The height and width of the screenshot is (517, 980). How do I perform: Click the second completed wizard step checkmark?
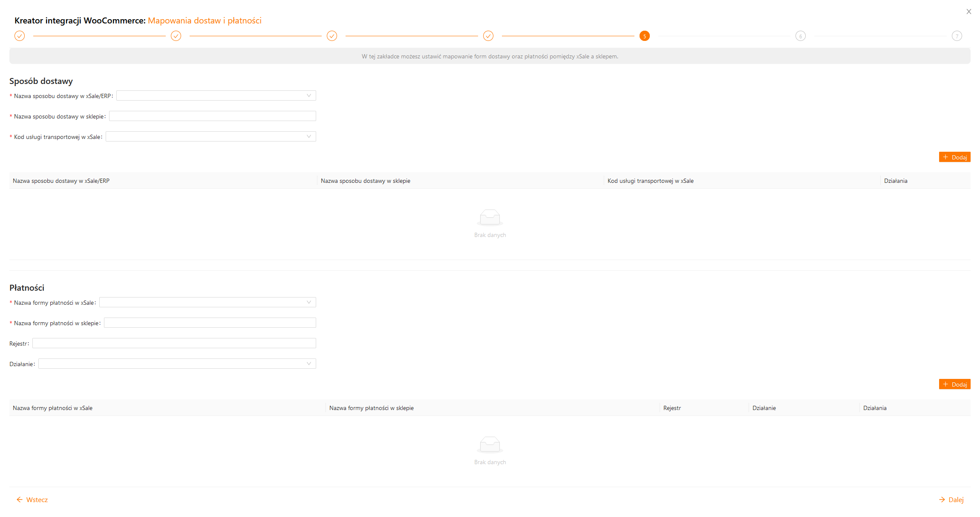(x=176, y=36)
